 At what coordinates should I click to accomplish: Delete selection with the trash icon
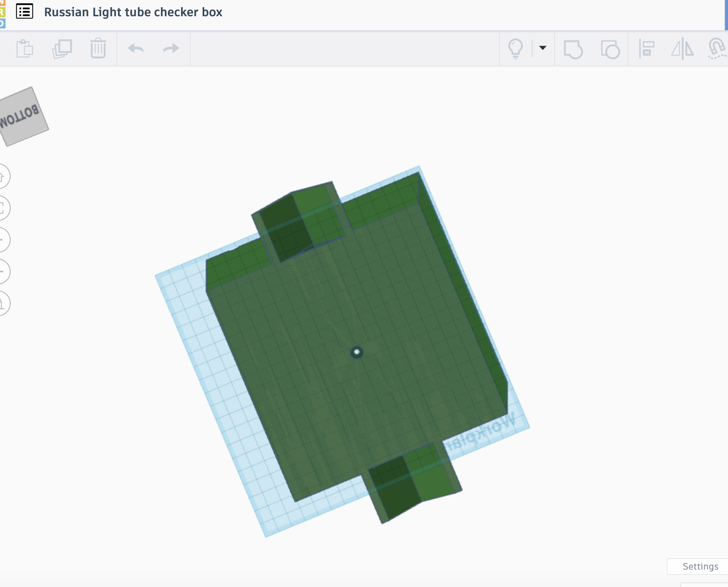click(98, 48)
